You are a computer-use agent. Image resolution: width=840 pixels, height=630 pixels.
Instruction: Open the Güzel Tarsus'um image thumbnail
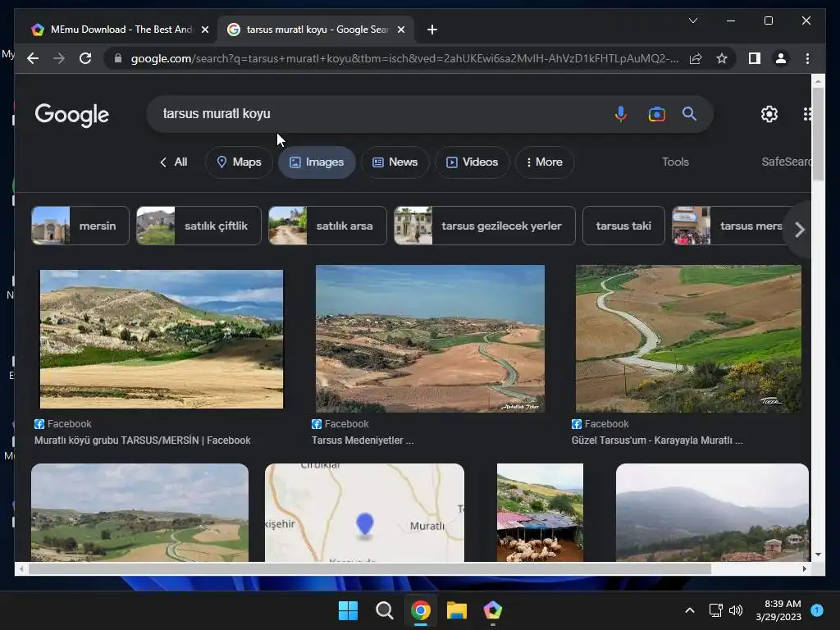click(x=688, y=339)
